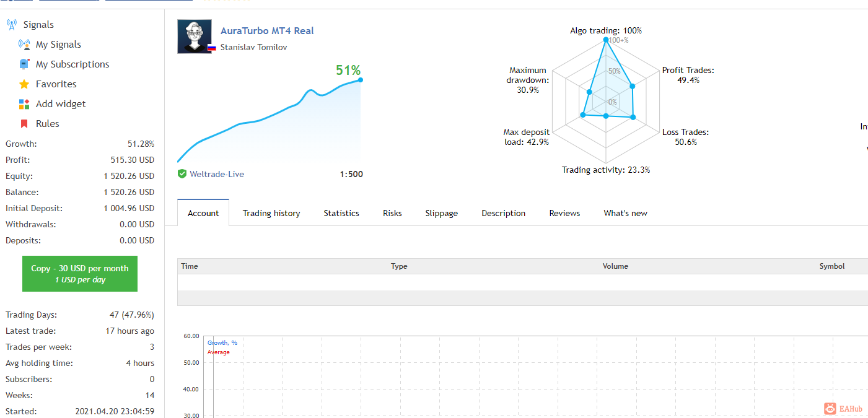This screenshot has width=868, height=418.
Task: Open the Risks tab
Action: (x=392, y=213)
